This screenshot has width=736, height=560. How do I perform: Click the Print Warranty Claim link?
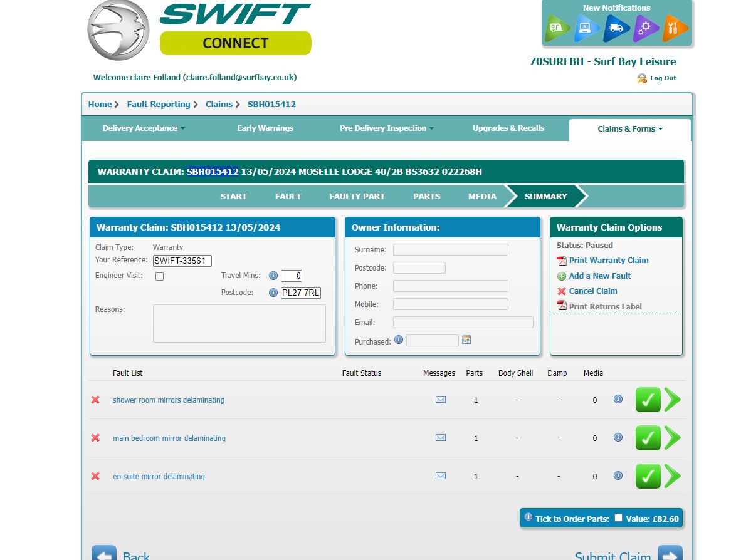pyautogui.click(x=608, y=261)
